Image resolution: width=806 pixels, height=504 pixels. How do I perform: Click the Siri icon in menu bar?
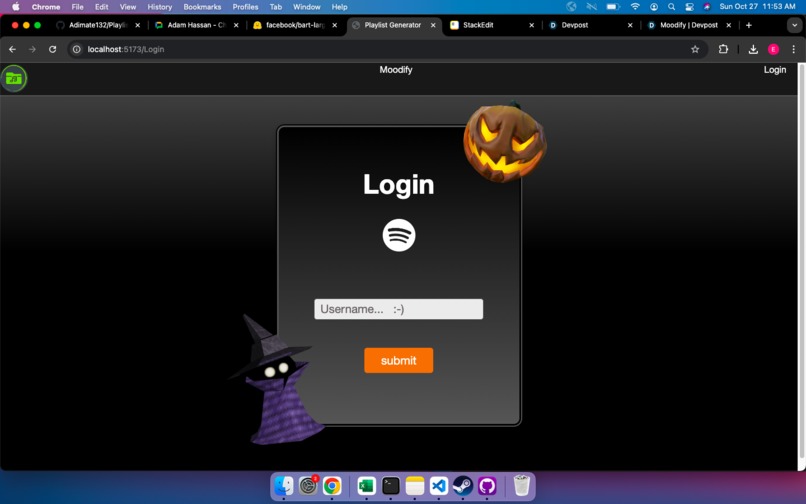(707, 7)
